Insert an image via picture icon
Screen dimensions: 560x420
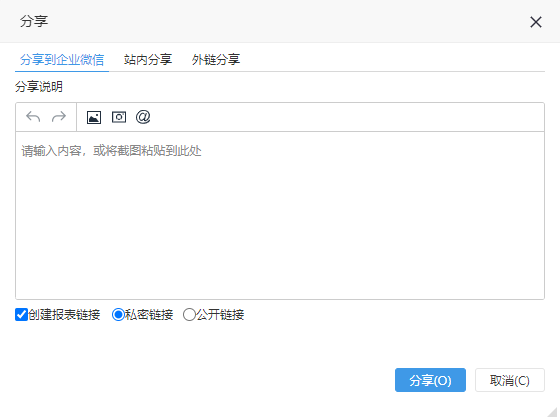pos(94,117)
